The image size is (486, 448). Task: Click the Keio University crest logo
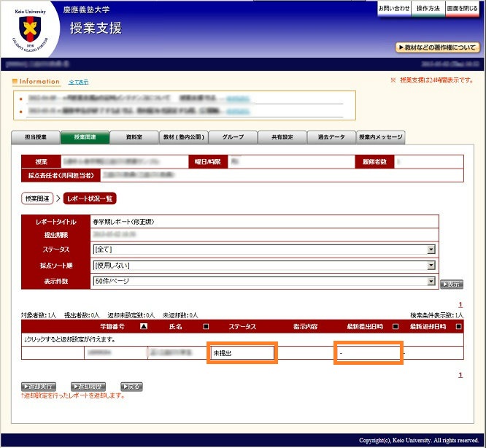31,28
